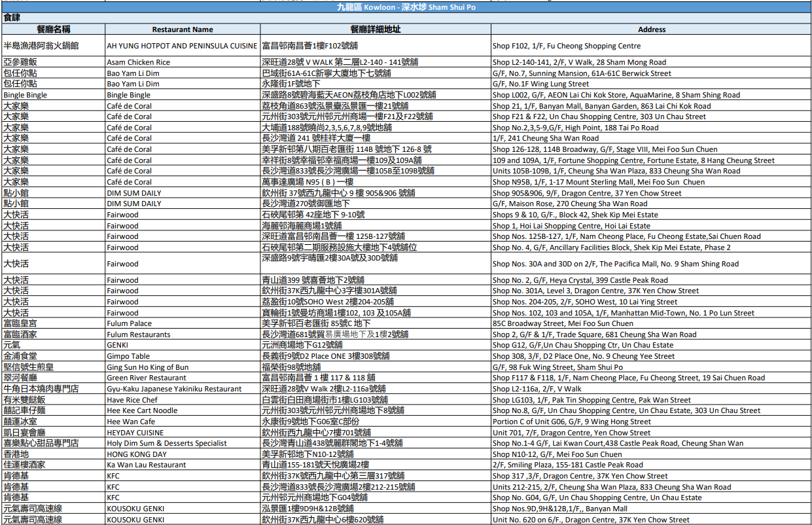Click the Address column header
Screen dimensions: 812x525
pos(652,29)
